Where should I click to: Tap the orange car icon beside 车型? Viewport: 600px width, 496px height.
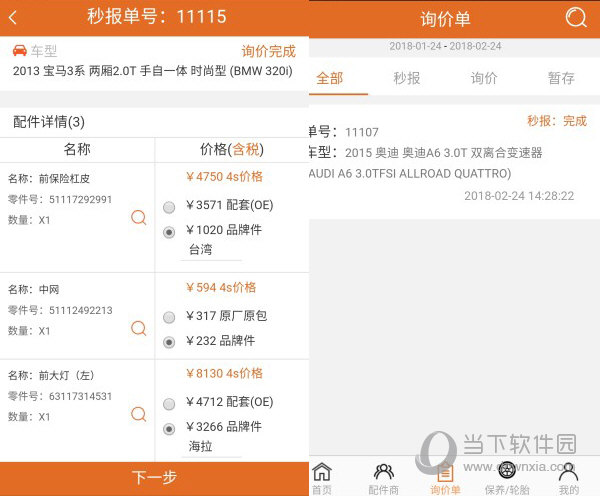click(x=20, y=50)
